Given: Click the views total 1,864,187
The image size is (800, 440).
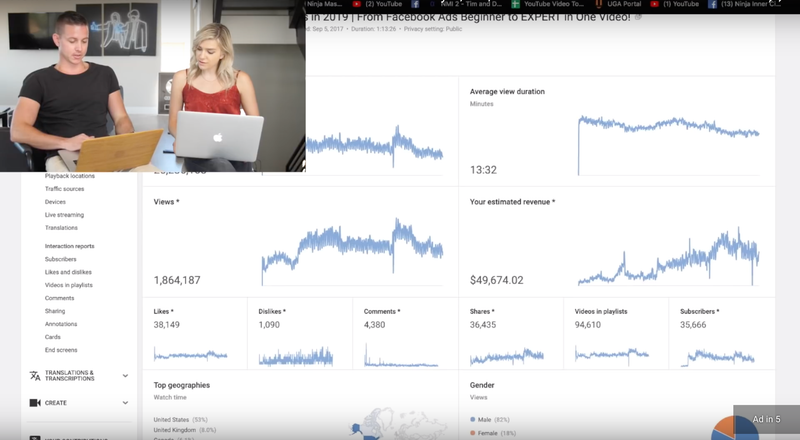Looking at the screenshot, I should [x=177, y=280].
